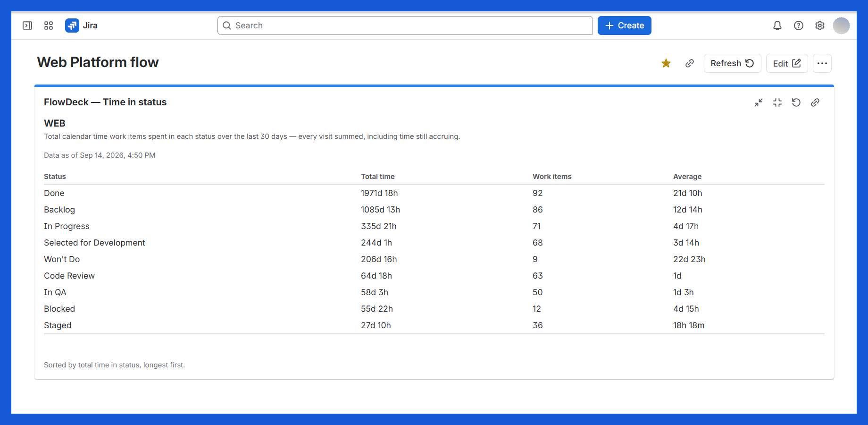Unstar the Web Platform flow dashboard

tap(666, 63)
